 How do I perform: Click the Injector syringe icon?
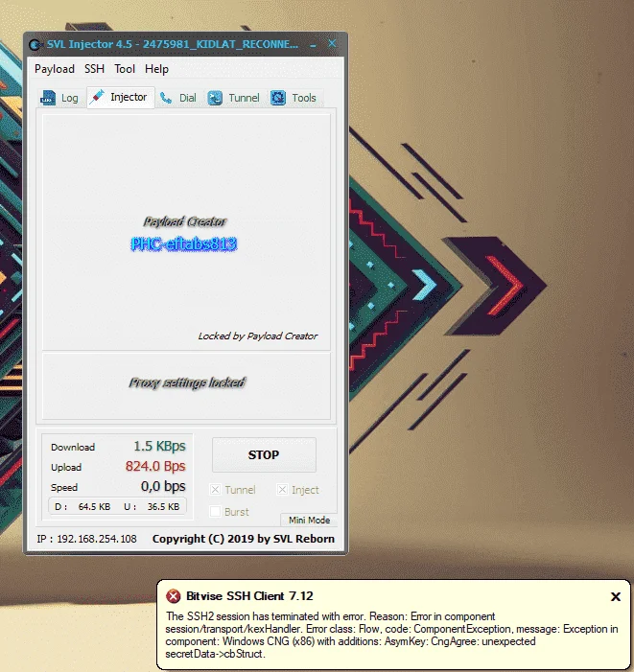[97, 97]
